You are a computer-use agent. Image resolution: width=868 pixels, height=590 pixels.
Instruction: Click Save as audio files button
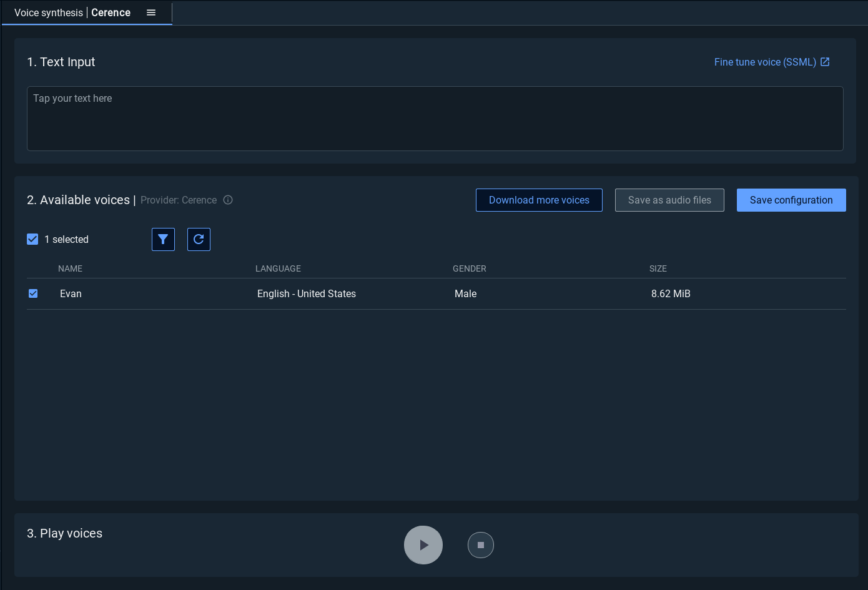pyautogui.click(x=669, y=200)
